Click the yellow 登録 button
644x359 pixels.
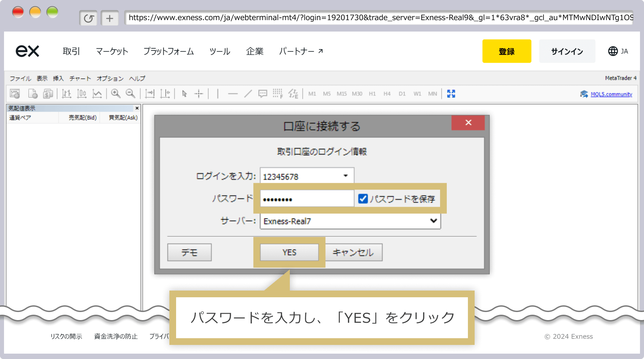click(x=507, y=51)
